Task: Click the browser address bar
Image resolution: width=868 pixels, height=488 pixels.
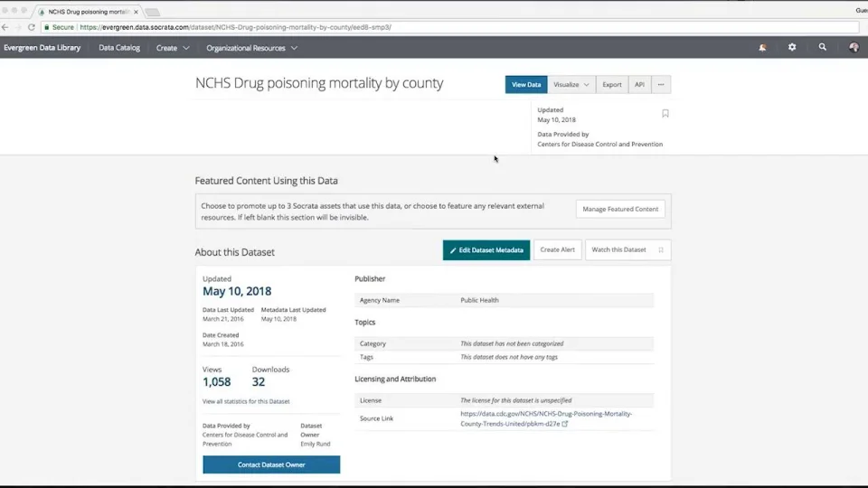Action: click(452, 27)
